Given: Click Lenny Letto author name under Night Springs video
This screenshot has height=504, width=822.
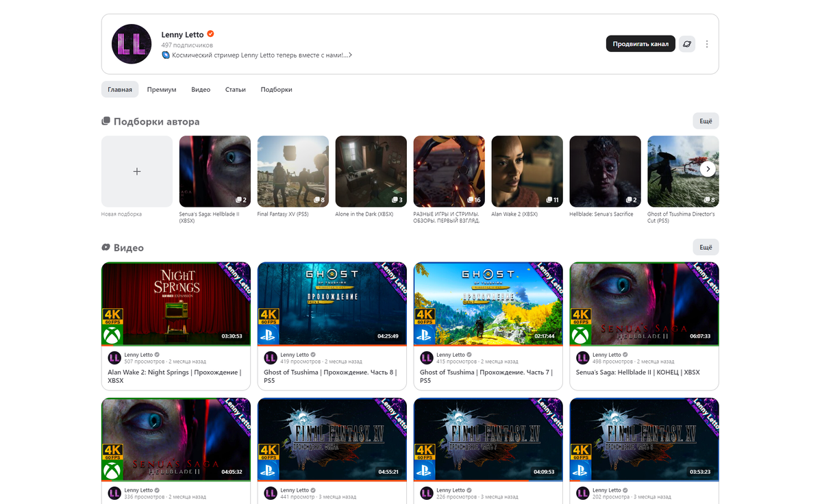Looking at the screenshot, I should [x=138, y=355].
